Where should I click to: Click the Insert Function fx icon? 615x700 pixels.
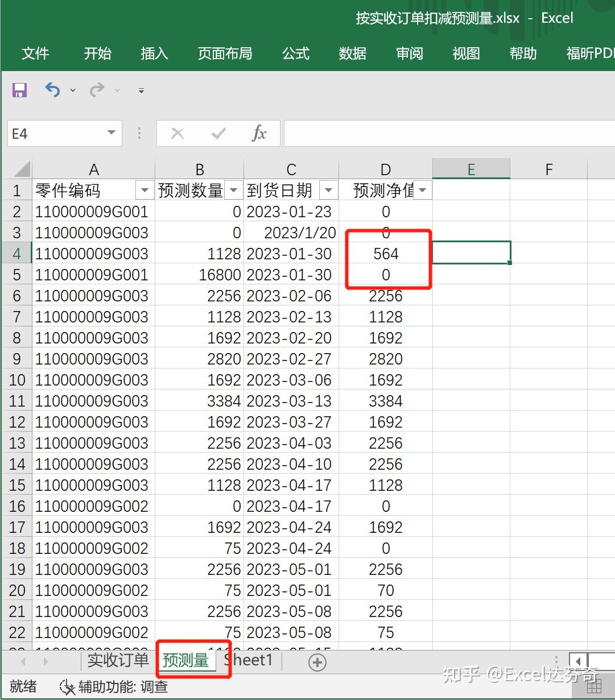tap(259, 133)
